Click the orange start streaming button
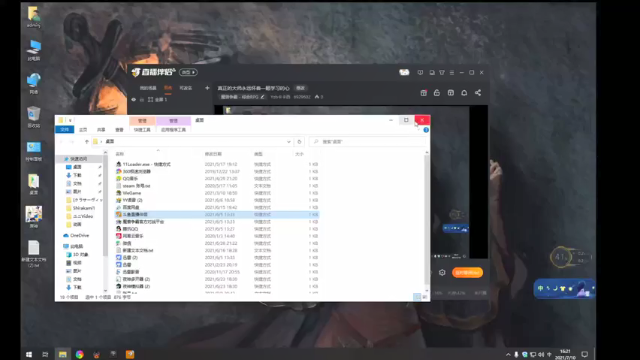 click(467, 272)
